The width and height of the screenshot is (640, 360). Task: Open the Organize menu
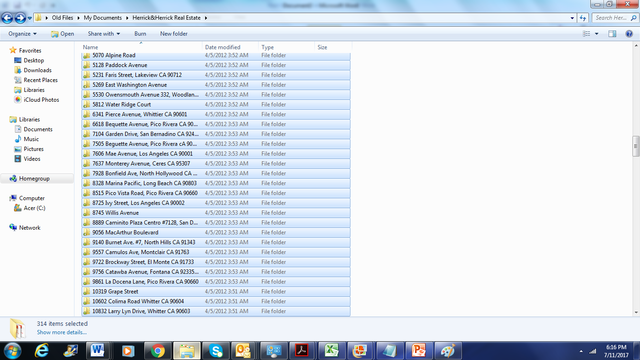(x=22, y=34)
